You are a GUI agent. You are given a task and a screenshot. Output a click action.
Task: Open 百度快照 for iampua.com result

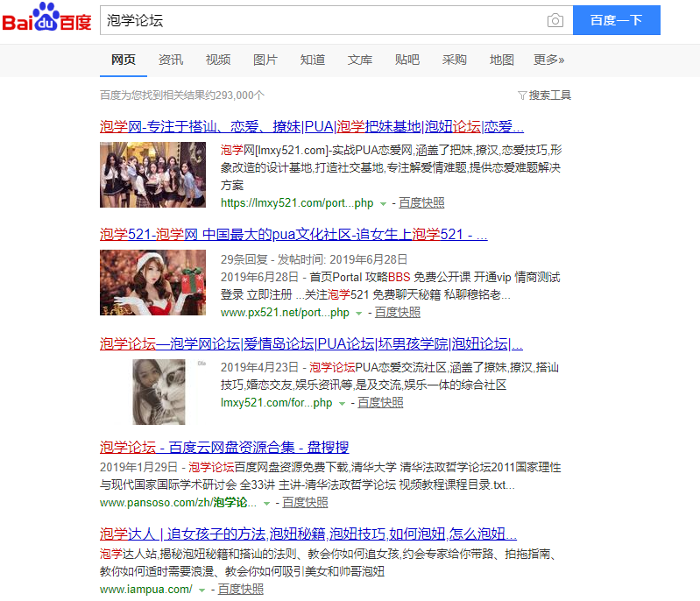click(241, 590)
